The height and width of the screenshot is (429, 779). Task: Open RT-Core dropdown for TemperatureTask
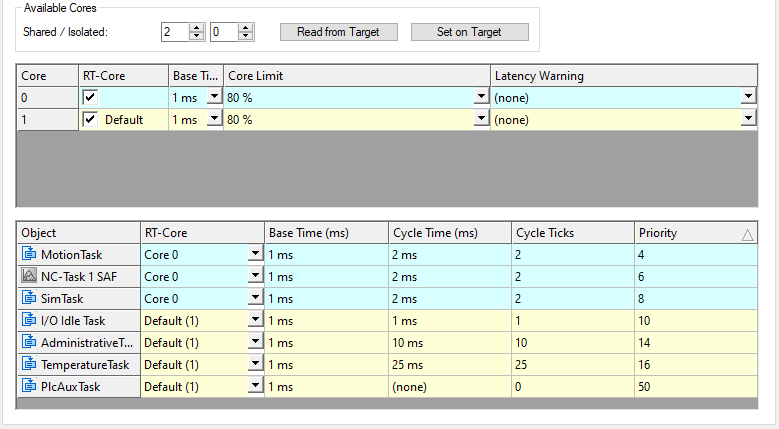tap(255, 363)
